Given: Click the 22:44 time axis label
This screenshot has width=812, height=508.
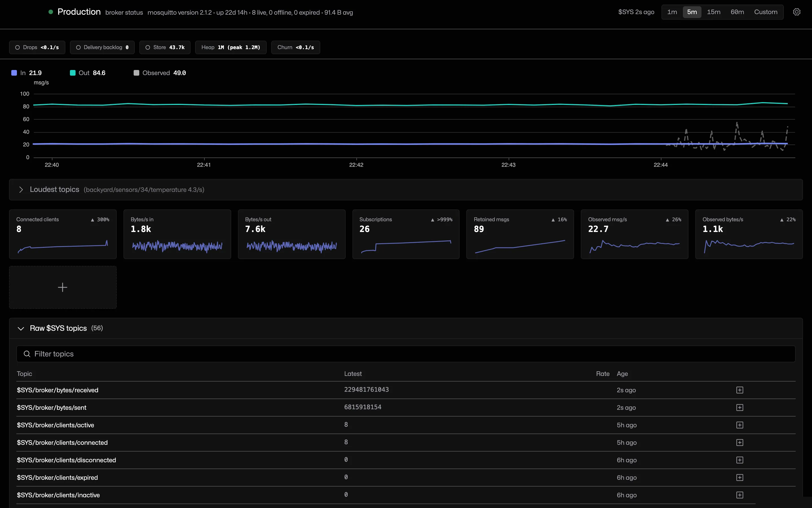Looking at the screenshot, I should pyautogui.click(x=661, y=165).
